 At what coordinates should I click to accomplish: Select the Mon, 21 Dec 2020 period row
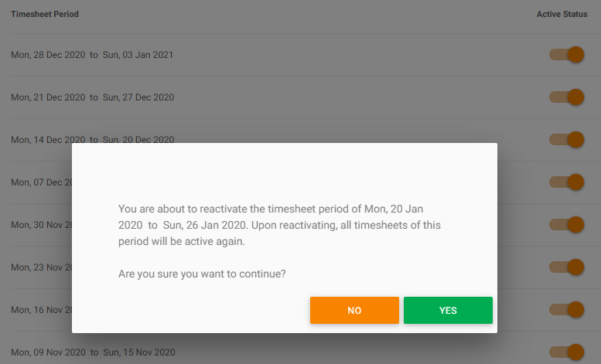(92, 97)
